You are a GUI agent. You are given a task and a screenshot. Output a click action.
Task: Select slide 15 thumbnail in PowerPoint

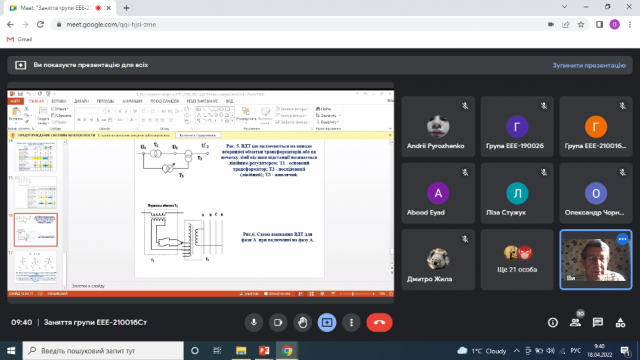click(x=36, y=193)
